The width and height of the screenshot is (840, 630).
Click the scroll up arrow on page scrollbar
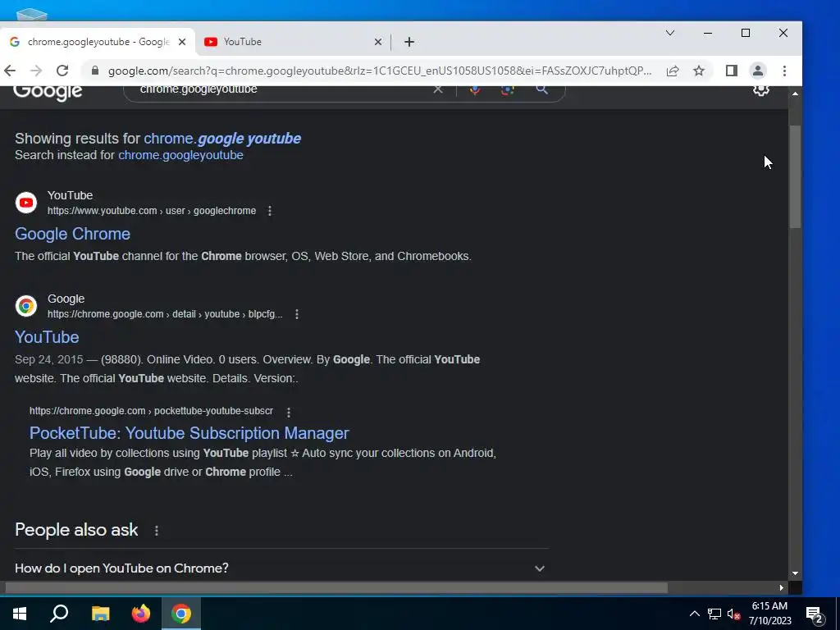click(x=795, y=94)
